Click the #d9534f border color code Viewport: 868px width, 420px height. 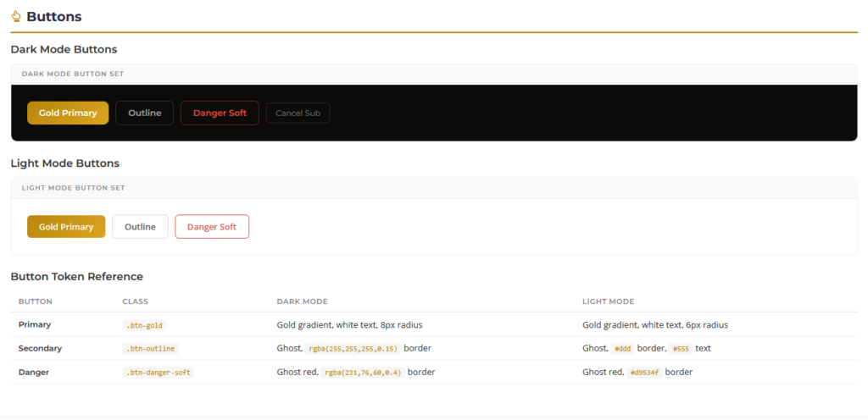point(644,372)
